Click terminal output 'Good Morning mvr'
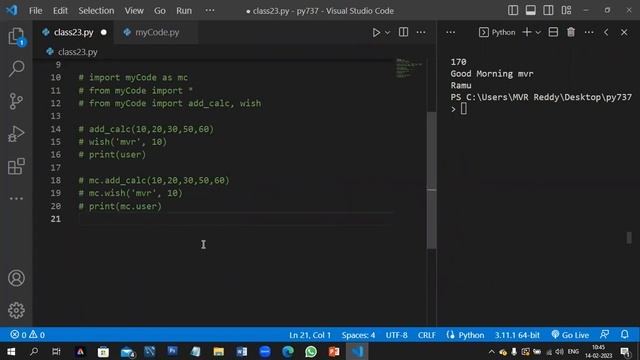640x360 pixels. click(x=492, y=74)
